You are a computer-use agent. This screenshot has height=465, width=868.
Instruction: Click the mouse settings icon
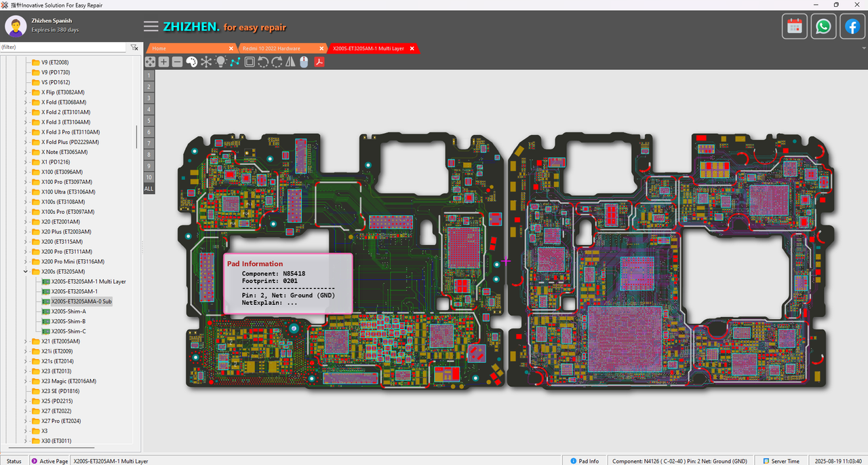tap(304, 62)
